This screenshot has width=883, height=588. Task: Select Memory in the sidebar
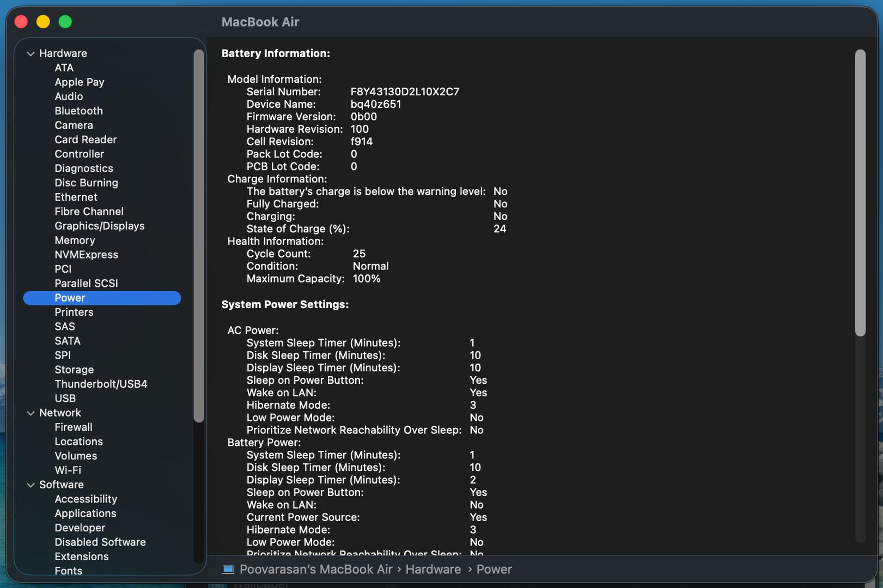(75, 240)
